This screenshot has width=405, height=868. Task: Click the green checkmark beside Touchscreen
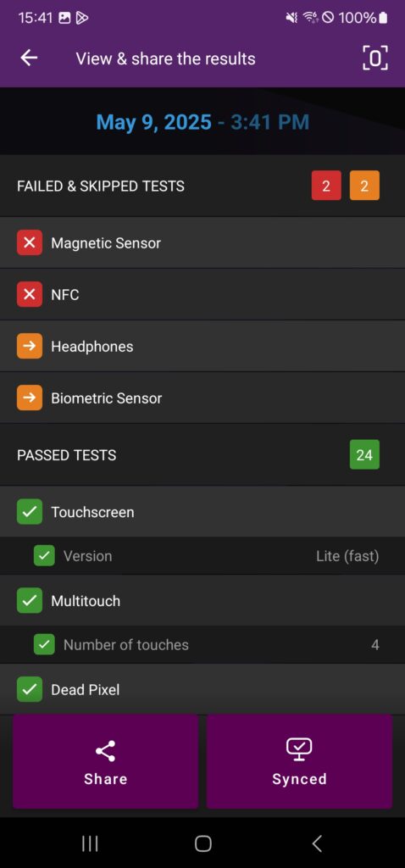30,511
